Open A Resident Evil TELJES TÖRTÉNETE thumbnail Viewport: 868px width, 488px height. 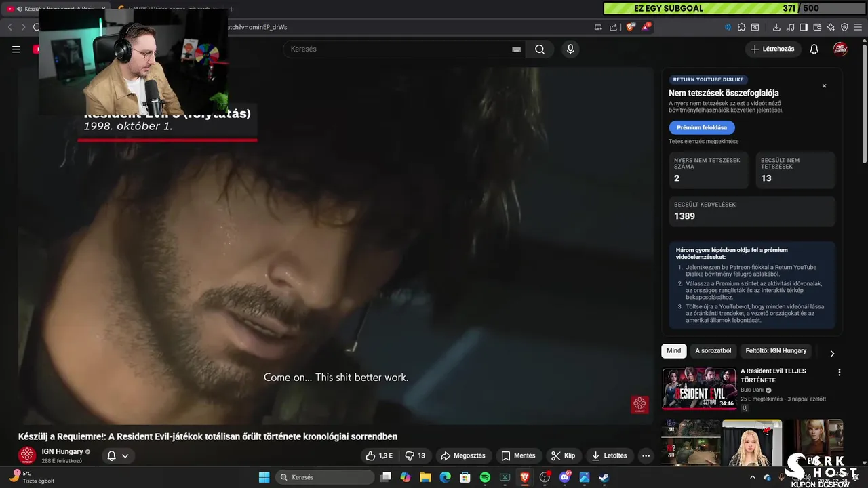point(699,389)
